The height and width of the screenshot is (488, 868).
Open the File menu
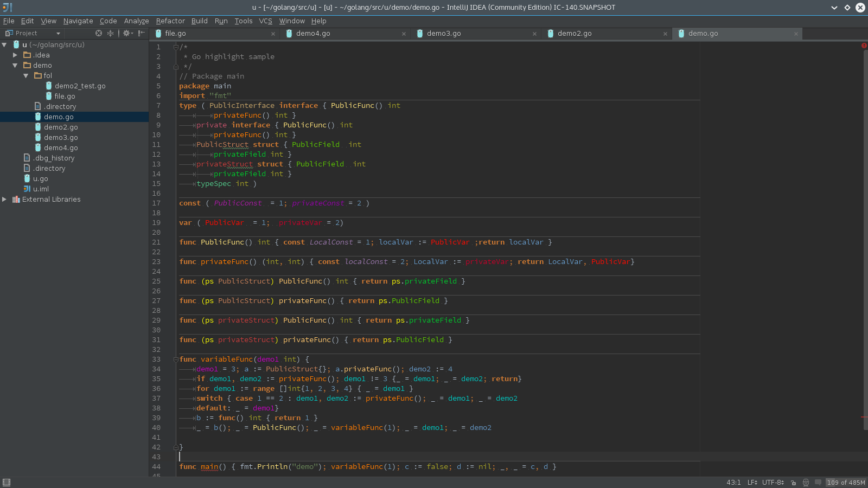click(9, 21)
